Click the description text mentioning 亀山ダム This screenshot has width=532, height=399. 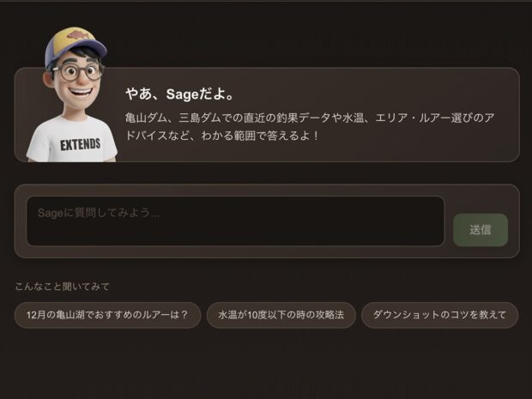click(x=310, y=118)
